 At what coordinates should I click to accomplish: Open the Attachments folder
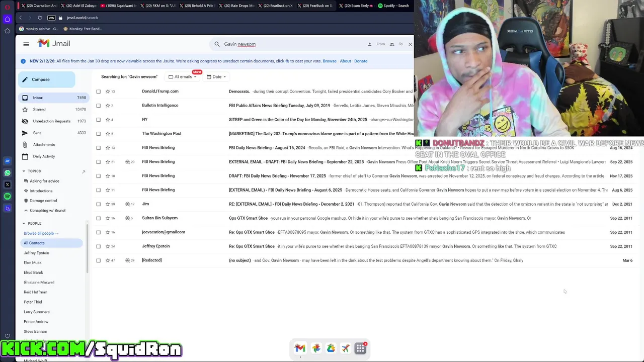[x=53, y=145]
